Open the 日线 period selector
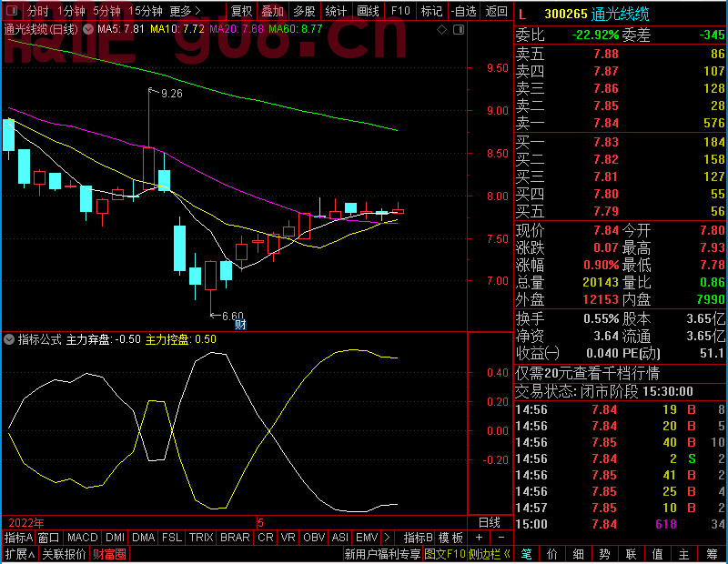The height and width of the screenshot is (564, 728). tap(490, 523)
